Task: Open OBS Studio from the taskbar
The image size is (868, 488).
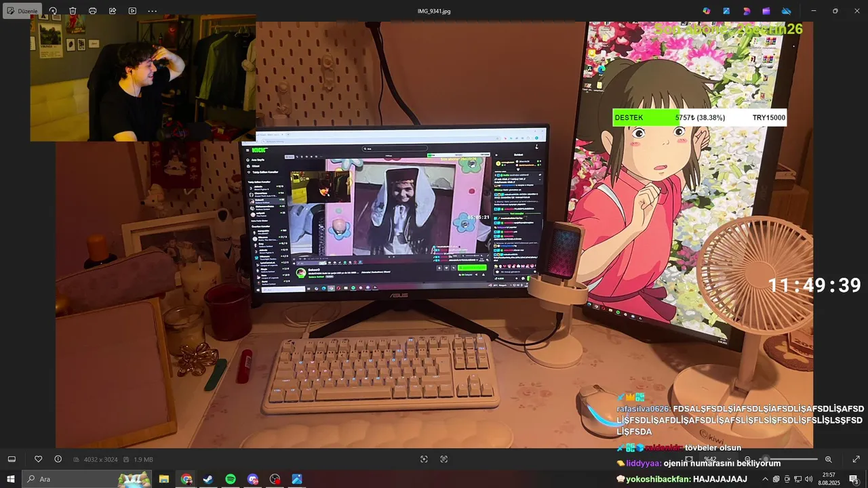Action: (275, 479)
